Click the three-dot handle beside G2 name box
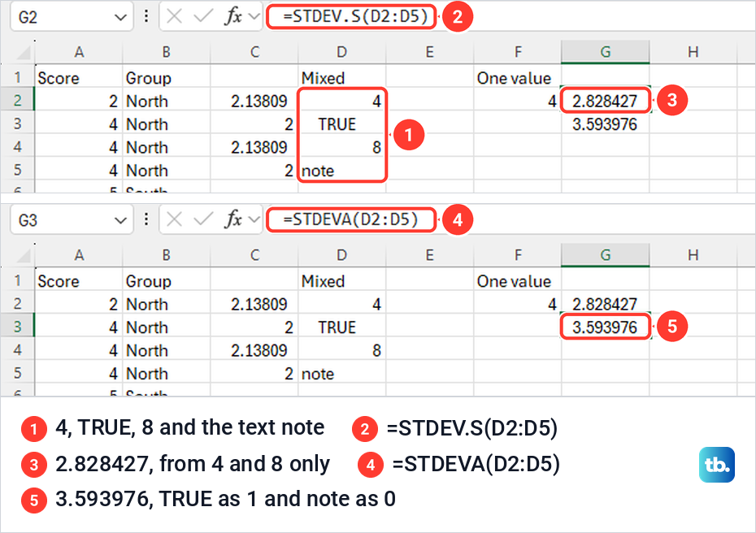The width and height of the screenshot is (756, 533). click(146, 17)
